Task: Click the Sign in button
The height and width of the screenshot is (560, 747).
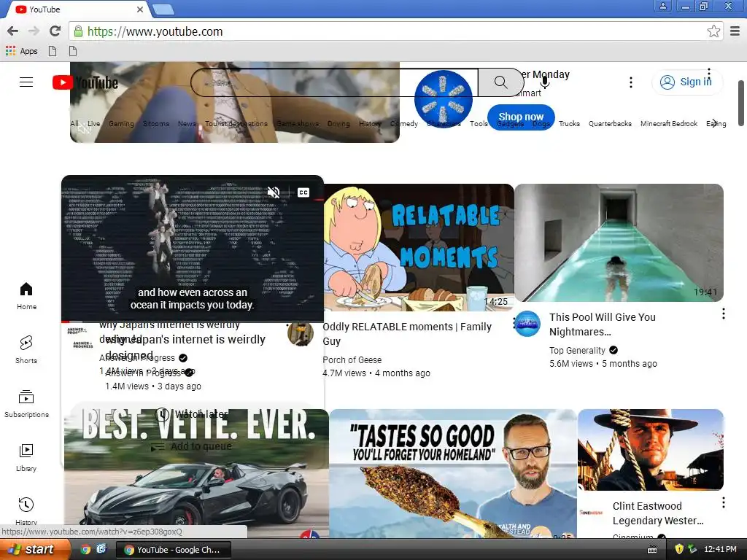Action: [x=687, y=82]
